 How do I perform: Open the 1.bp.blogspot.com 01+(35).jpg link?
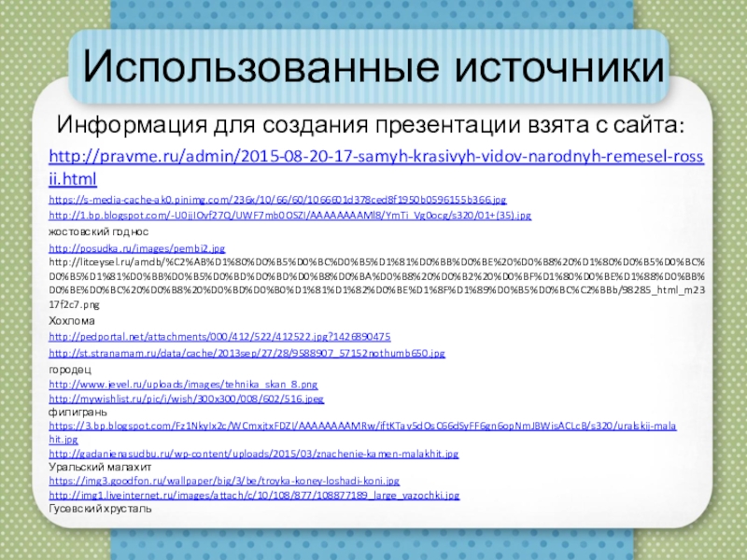289,216
